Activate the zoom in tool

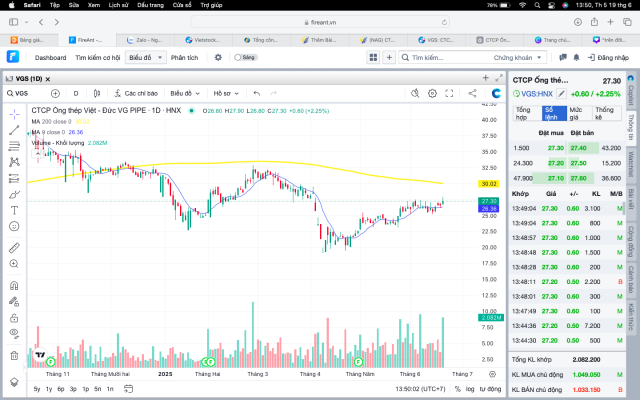pos(14,264)
